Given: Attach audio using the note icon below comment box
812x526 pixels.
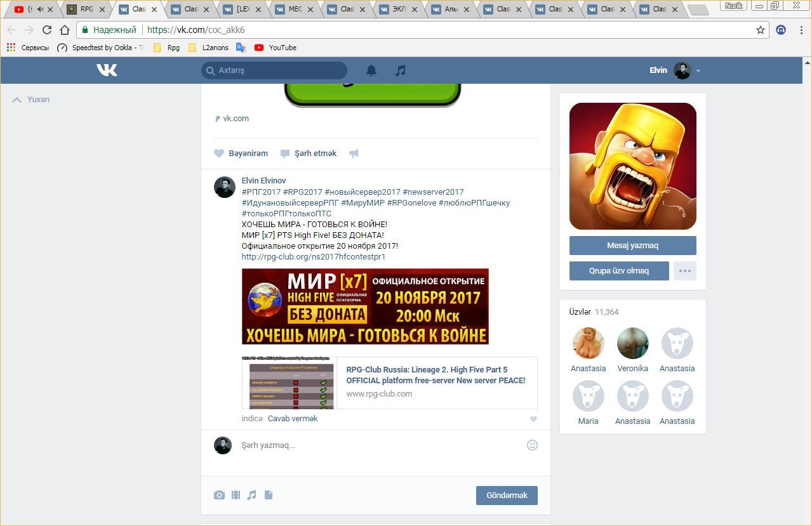Looking at the screenshot, I should pyautogui.click(x=251, y=495).
